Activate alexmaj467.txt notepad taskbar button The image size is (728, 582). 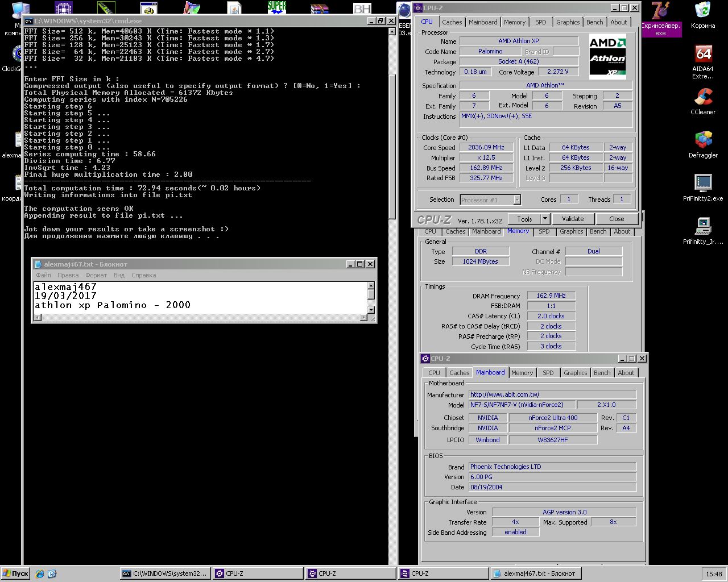click(x=536, y=573)
